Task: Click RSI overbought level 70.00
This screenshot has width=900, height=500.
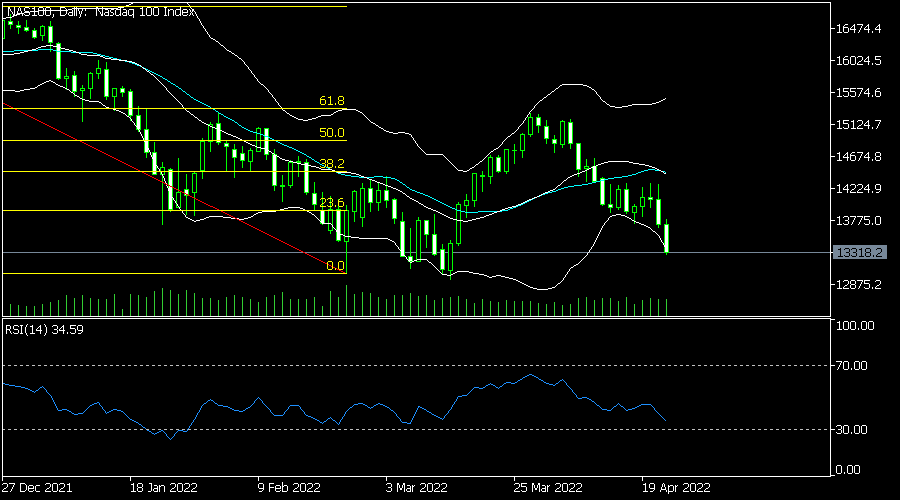Action: click(x=851, y=366)
